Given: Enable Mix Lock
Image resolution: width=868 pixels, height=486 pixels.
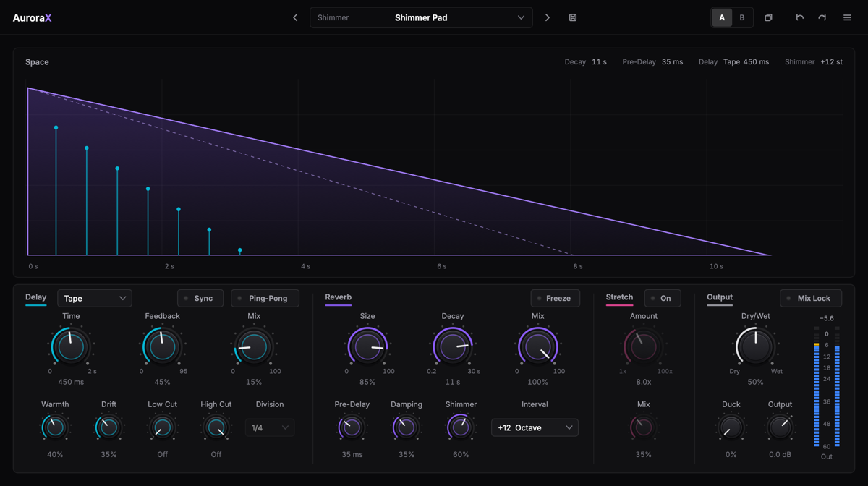Looking at the screenshot, I should tap(811, 298).
